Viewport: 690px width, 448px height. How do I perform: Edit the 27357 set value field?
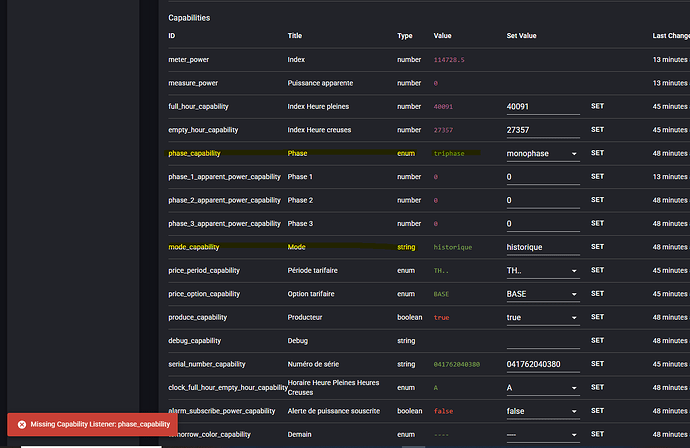[x=543, y=130]
